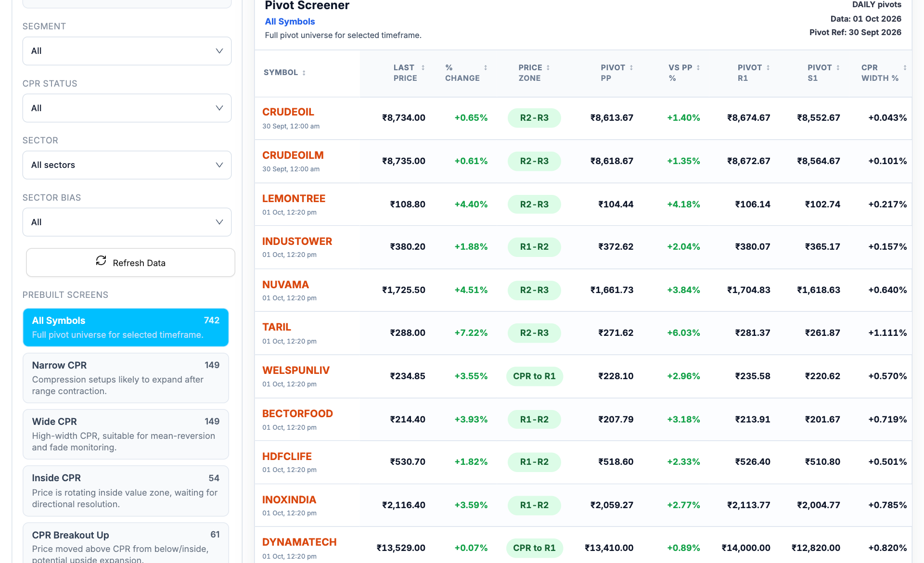Image resolution: width=924 pixels, height=563 pixels.
Task: Open the INOXINDIA symbol link
Action: pyautogui.click(x=289, y=500)
